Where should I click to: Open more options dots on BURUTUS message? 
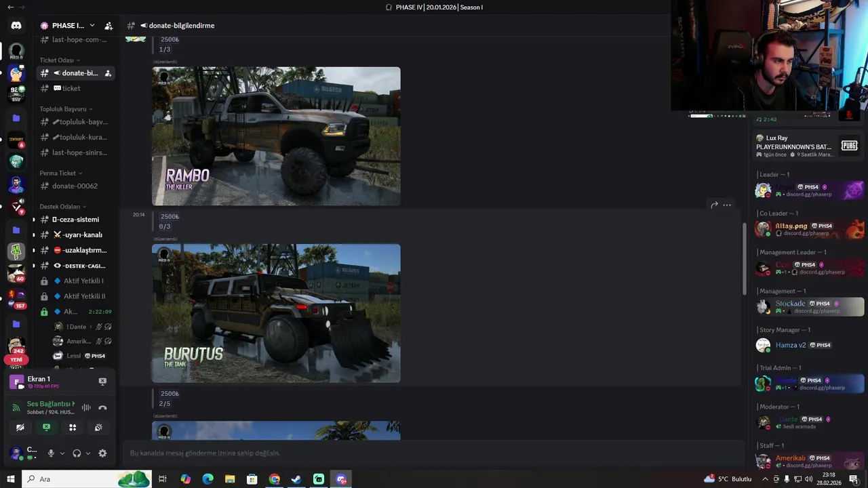click(x=727, y=205)
